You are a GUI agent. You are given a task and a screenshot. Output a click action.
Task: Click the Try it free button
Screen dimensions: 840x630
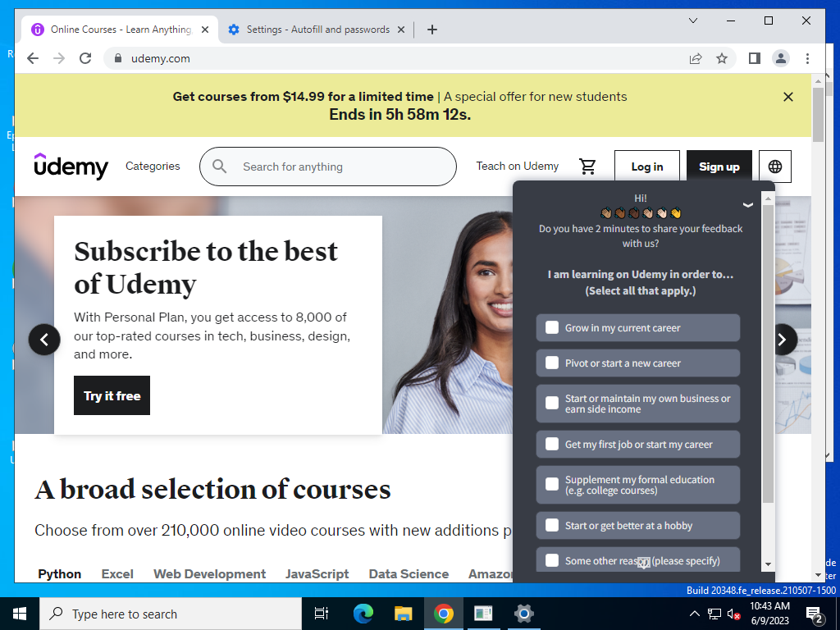[x=112, y=395]
